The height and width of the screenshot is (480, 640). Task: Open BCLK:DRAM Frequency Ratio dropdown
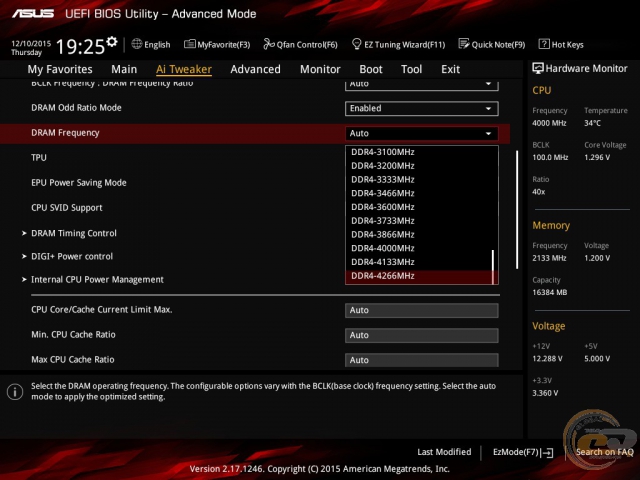coord(422,84)
